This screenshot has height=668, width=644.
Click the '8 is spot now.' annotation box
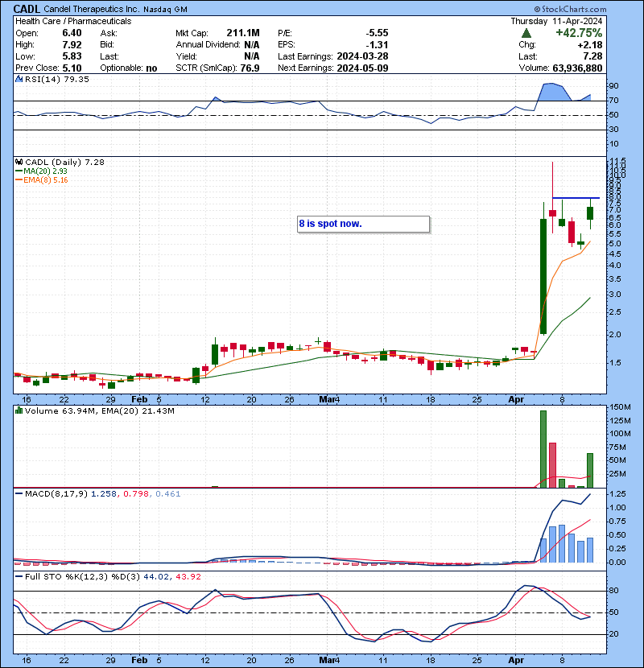click(363, 224)
